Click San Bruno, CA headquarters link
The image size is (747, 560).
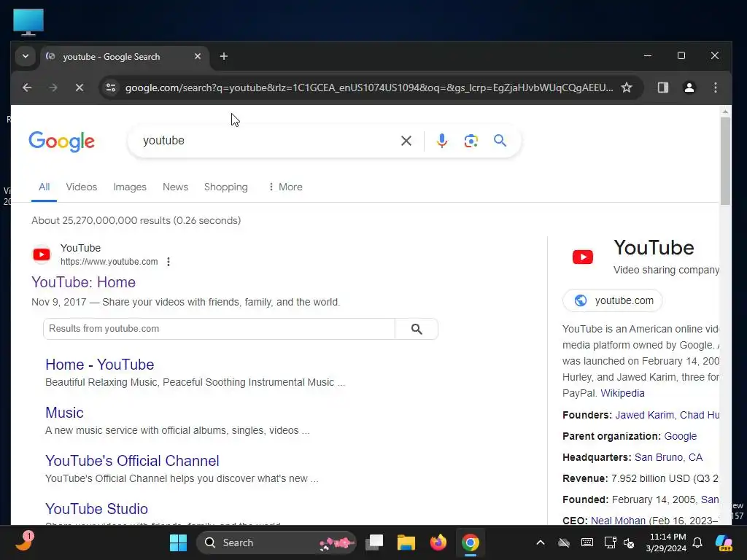tap(668, 458)
